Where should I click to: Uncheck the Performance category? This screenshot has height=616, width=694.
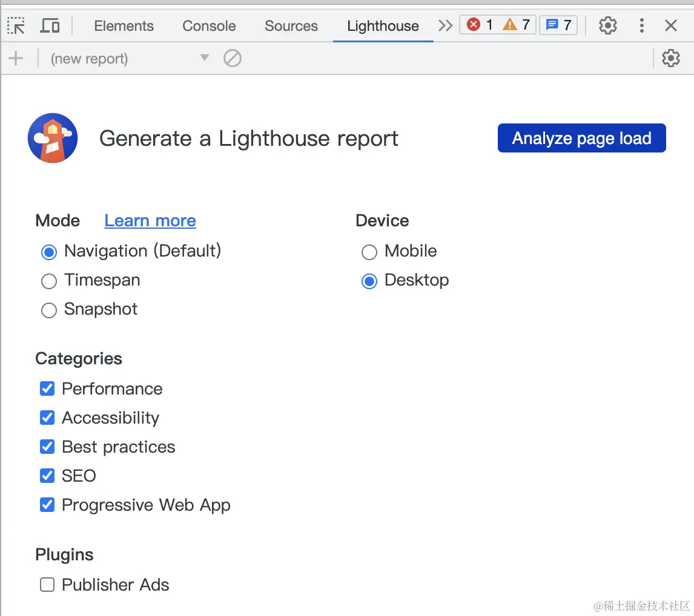(x=47, y=388)
